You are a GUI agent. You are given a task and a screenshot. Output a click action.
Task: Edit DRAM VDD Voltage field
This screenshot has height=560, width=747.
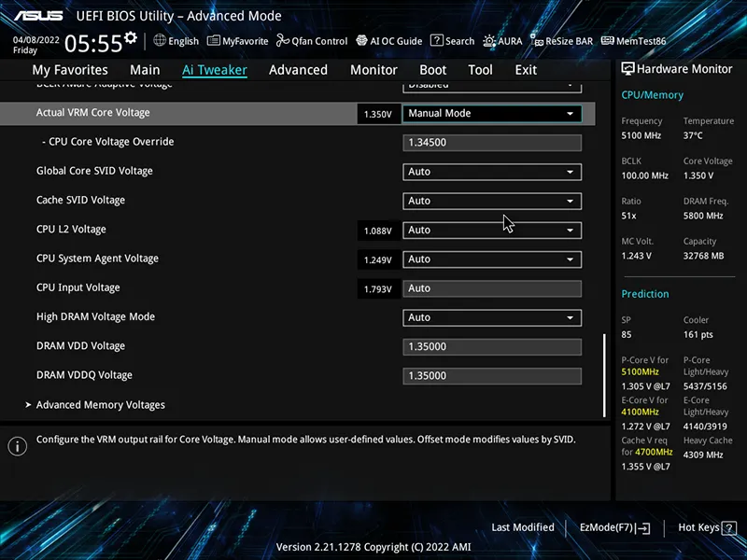492,346
